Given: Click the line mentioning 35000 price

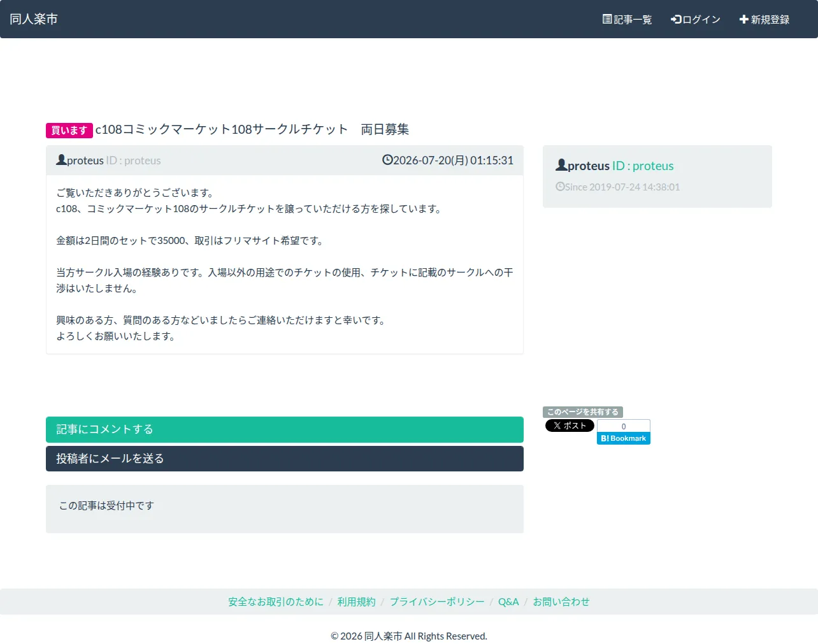Looking at the screenshot, I should [191, 240].
